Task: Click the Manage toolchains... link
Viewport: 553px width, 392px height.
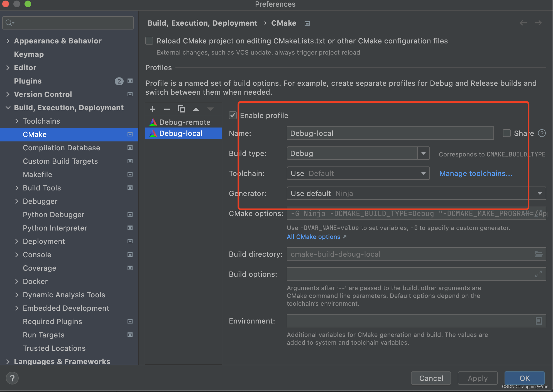Action: (476, 173)
